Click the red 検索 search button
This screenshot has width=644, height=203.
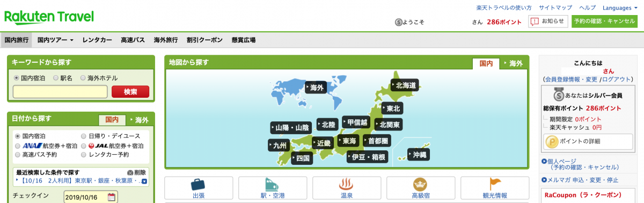tap(130, 92)
